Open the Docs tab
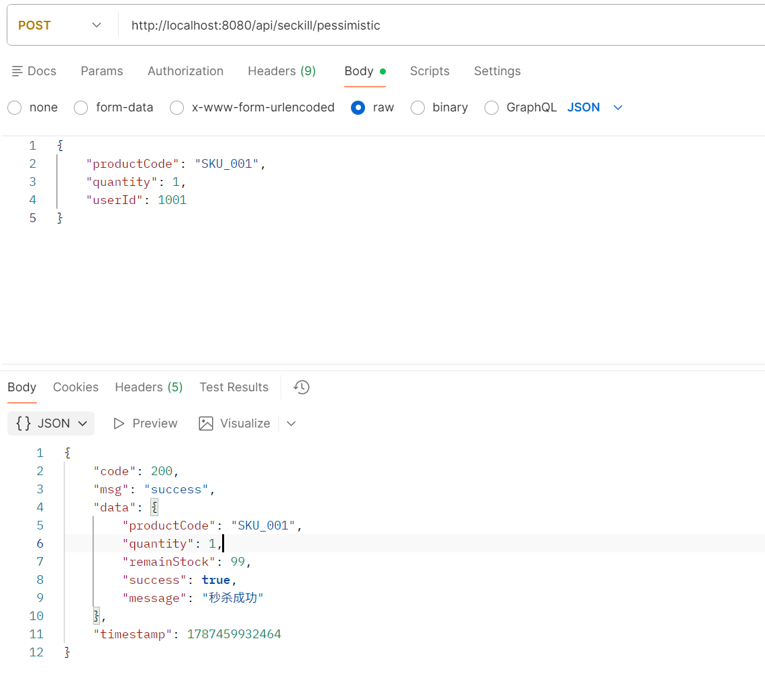This screenshot has height=700, width=765. pos(34,71)
